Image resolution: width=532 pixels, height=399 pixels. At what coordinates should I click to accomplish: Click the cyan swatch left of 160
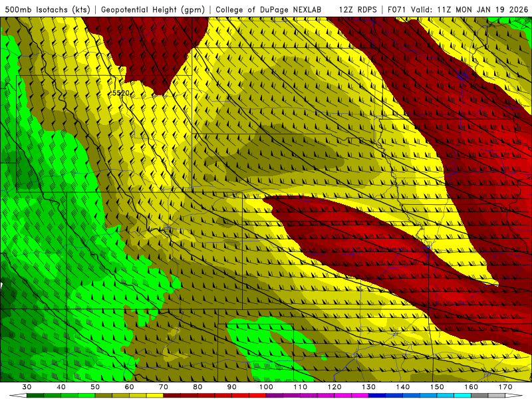click(x=463, y=396)
